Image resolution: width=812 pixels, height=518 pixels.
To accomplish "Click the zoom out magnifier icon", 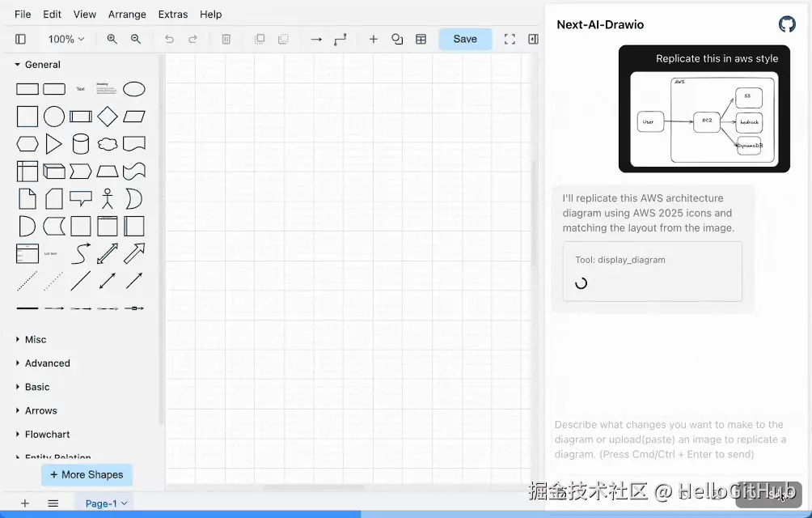I will tap(136, 39).
